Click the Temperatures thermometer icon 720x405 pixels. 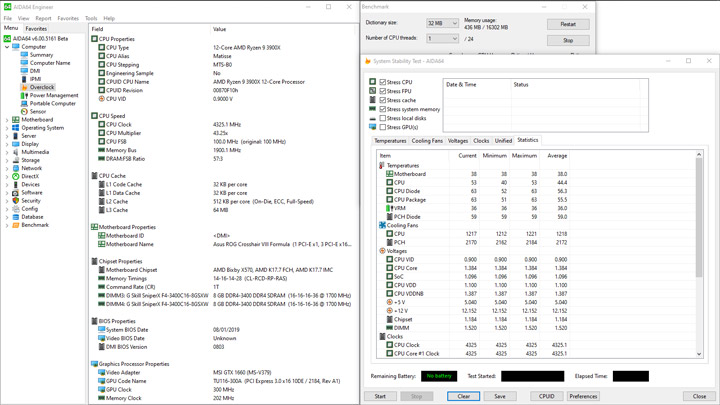click(x=382, y=165)
